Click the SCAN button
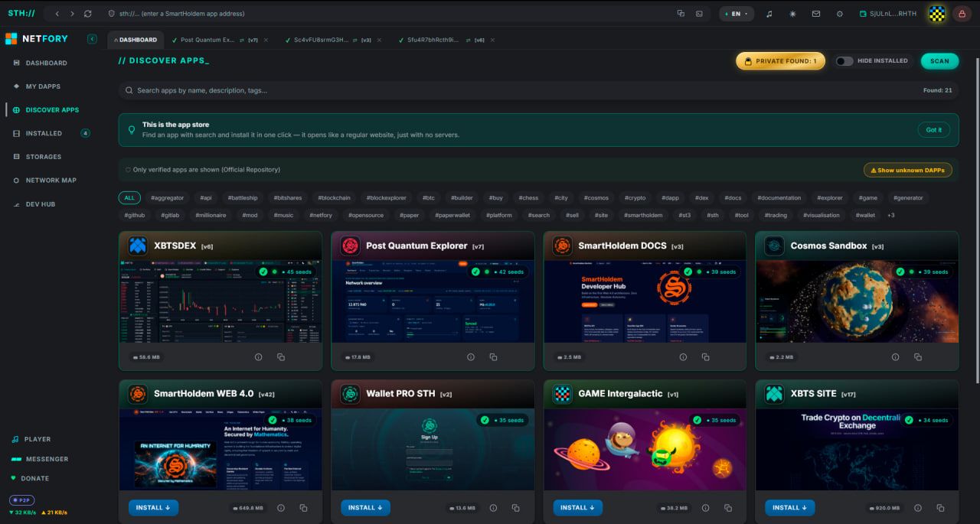 point(939,61)
